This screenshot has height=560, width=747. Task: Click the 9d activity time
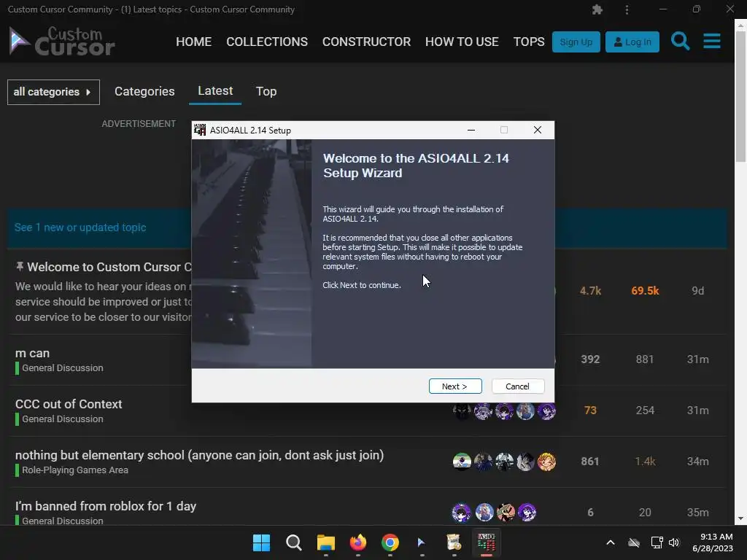698,290
